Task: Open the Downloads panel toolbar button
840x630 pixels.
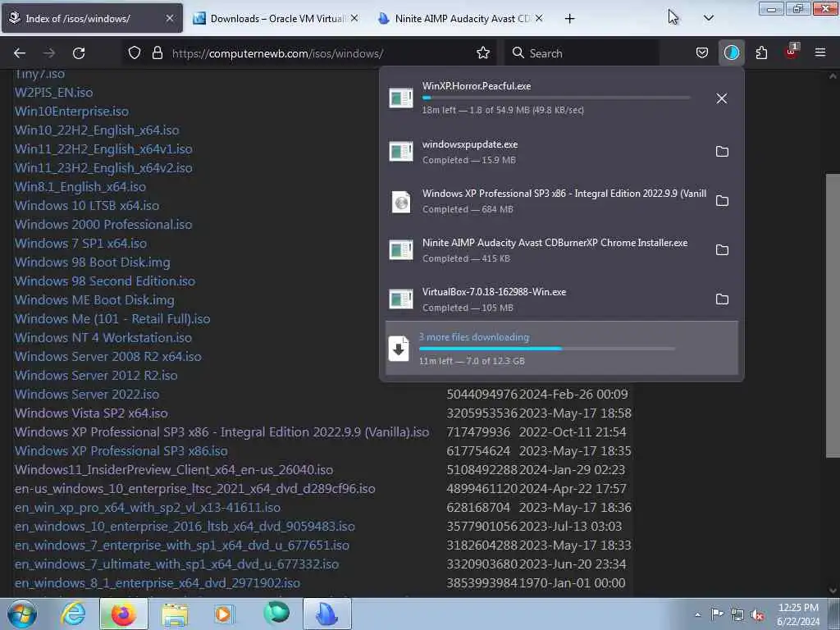Action: tap(731, 52)
